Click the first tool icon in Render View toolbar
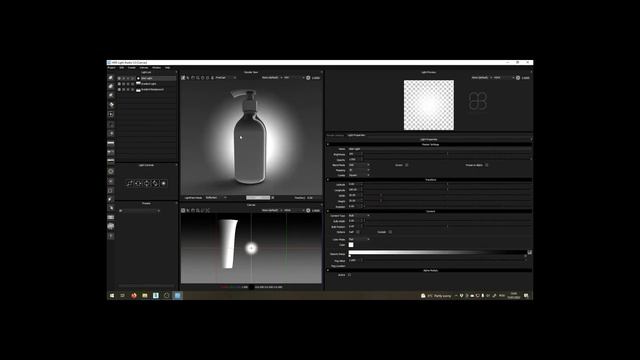Image resolution: width=640 pixels, height=360 pixels. [x=183, y=78]
